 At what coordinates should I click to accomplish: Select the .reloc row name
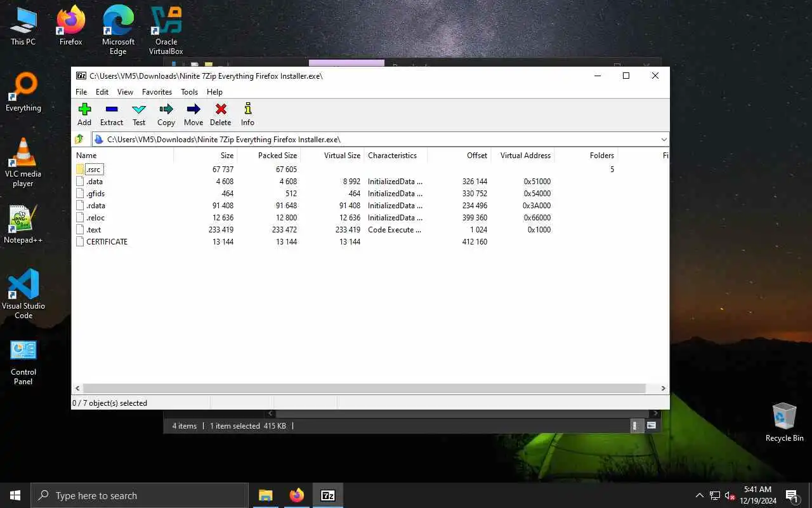click(x=95, y=217)
